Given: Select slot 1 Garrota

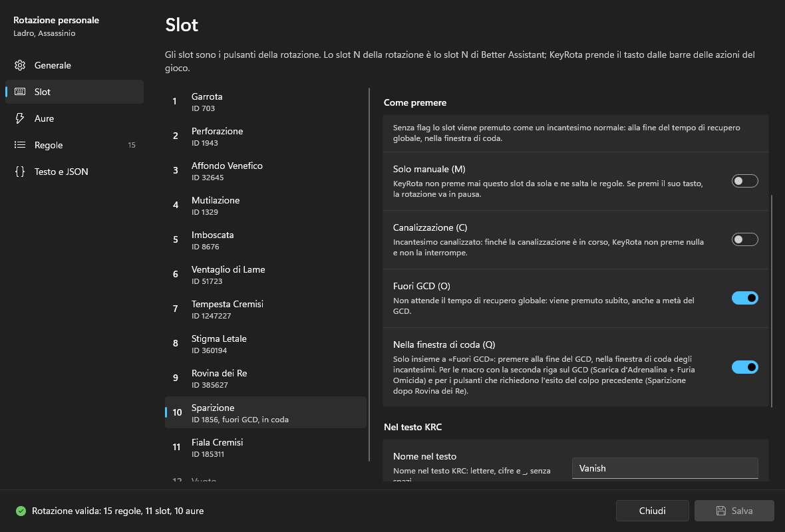Looking at the screenshot, I should (x=265, y=102).
